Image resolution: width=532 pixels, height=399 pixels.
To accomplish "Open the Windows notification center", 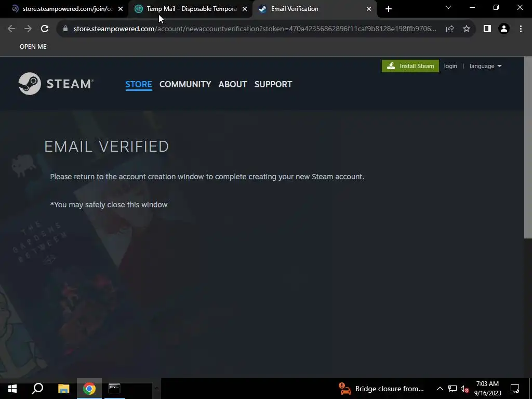I will tap(515, 389).
